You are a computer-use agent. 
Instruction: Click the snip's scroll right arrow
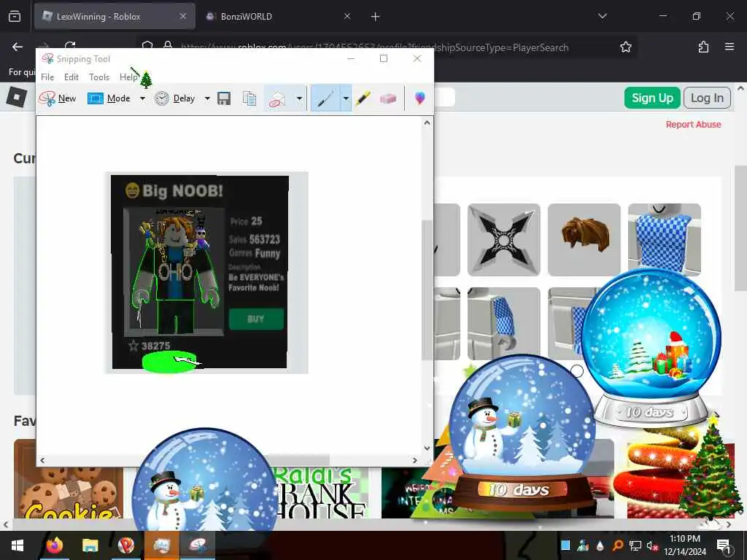tap(414, 460)
